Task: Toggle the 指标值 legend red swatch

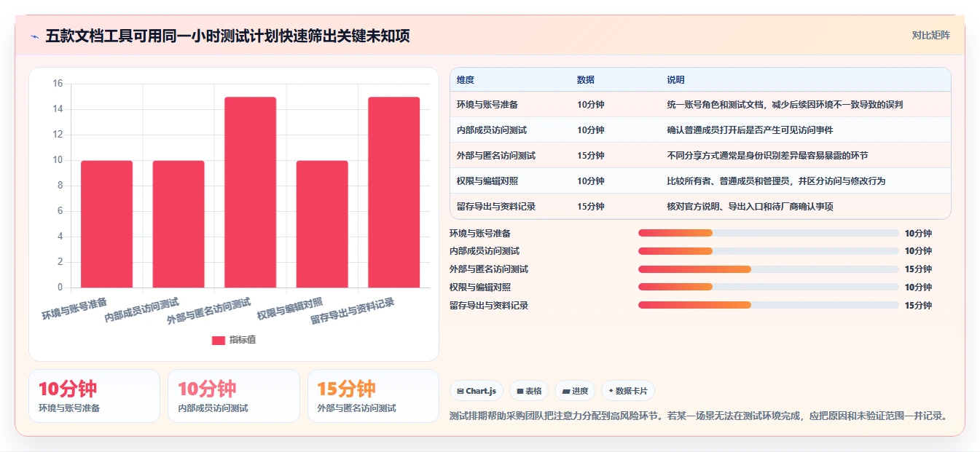Action: (219, 340)
